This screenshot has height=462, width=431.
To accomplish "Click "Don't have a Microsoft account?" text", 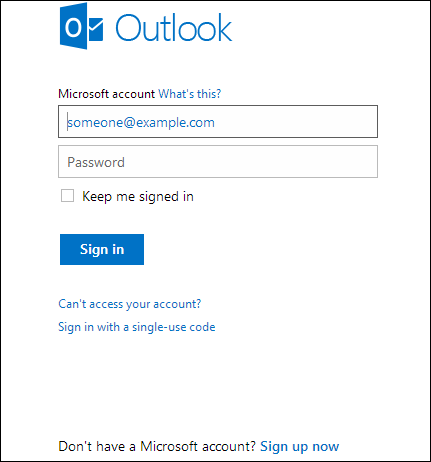I will [x=157, y=446].
